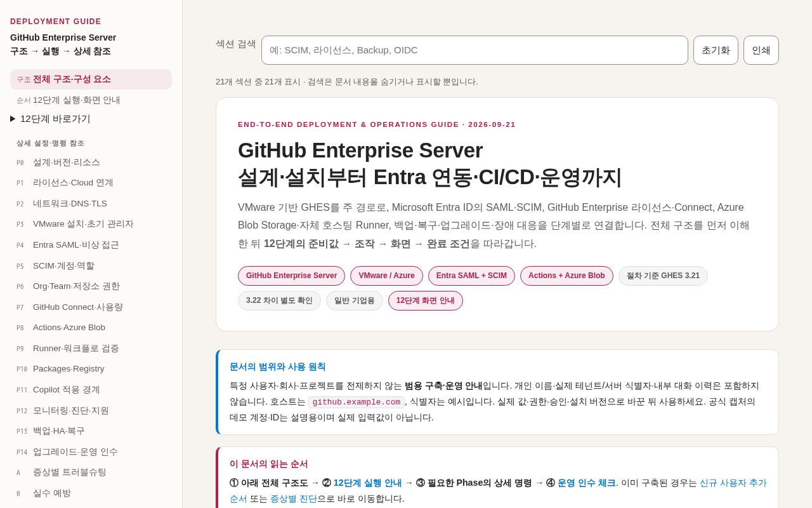Click the VMware / Azure tag pill
812x508 pixels.
386,276
